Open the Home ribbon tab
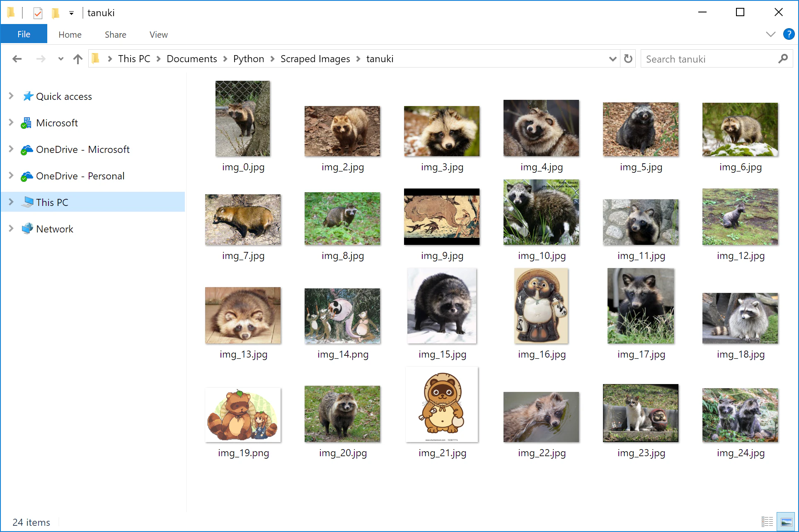The width and height of the screenshot is (799, 532). coord(70,35)
